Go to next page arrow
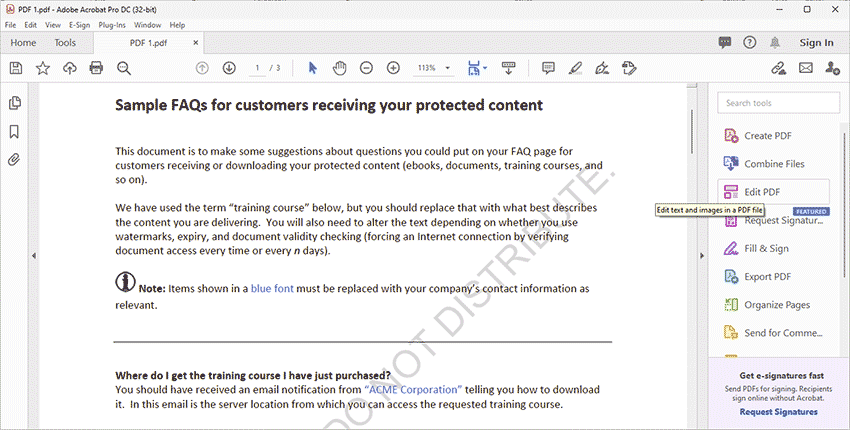The width and height of the screenshot is (850, 430). (229, 68)
